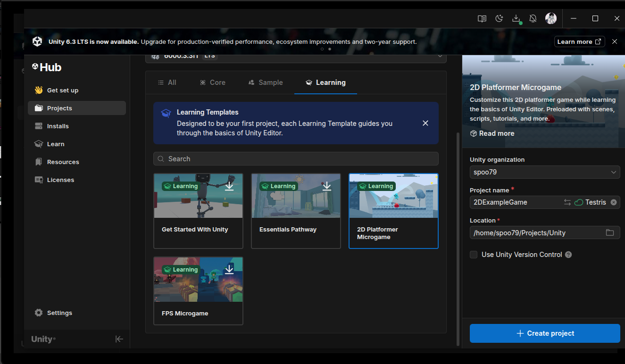Viewport: 625px width, 364px height.
Task: Switch to the Core templates tab
Action: coord(212,83)
